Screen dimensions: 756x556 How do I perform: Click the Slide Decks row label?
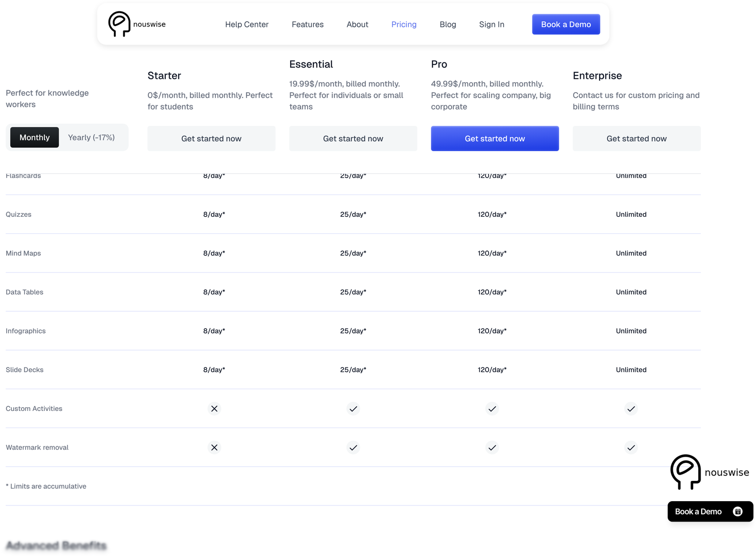pyautogui.click(x=25, y=370)
